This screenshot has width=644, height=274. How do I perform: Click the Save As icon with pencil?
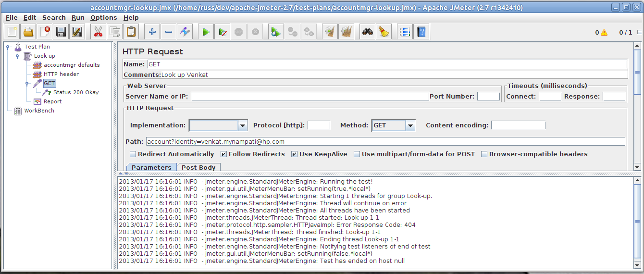[77, 32]
